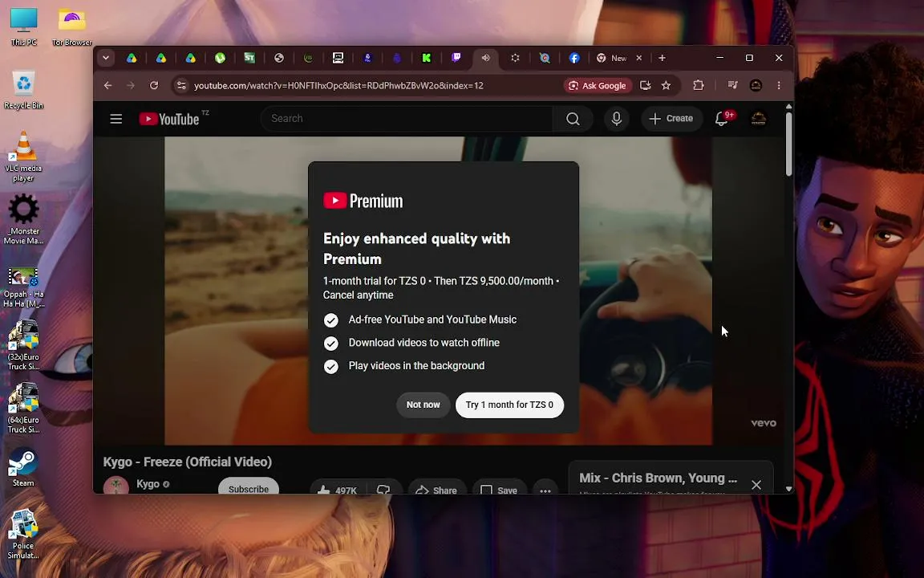Go to YouTube home via logo

pyautogui.click(x=169, y=119)
